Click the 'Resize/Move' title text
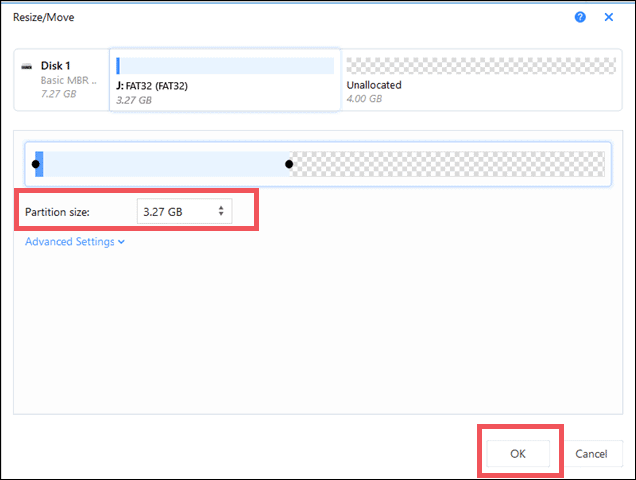Viewport: 636px width, 480px height. 43,17
